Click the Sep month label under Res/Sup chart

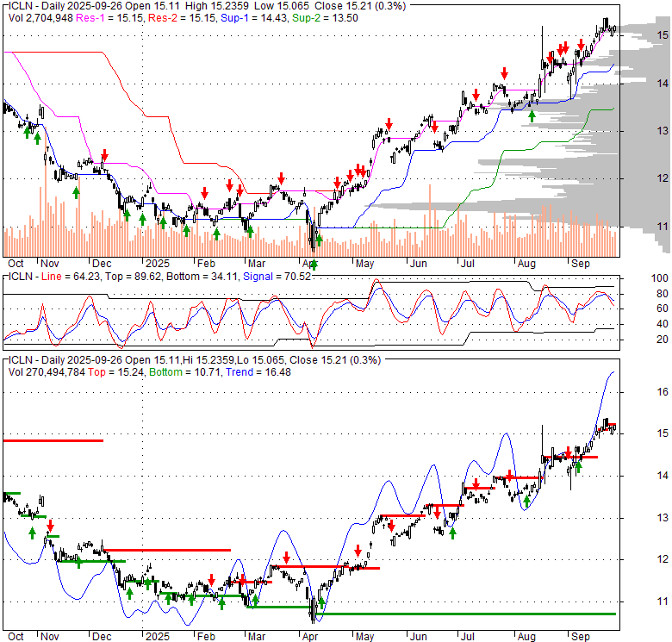coord(581,264)
